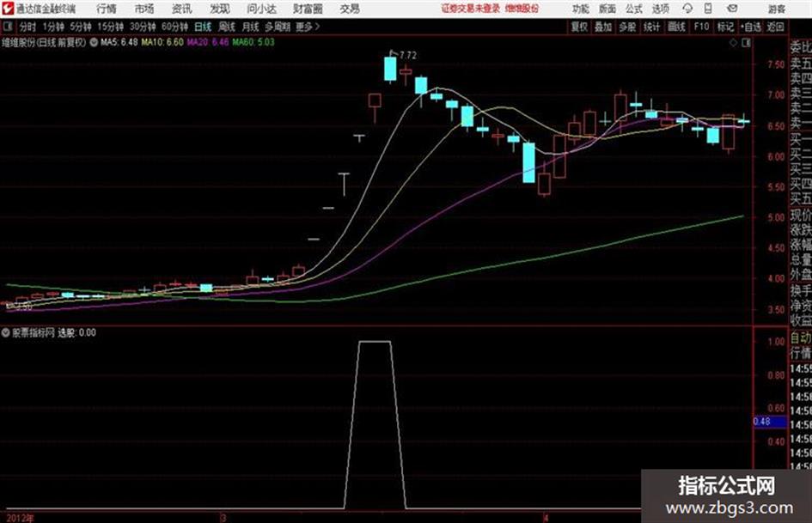
Task: Click the 多股 multi-stock button
Action: pyautogui.click(x=627, y=27)
